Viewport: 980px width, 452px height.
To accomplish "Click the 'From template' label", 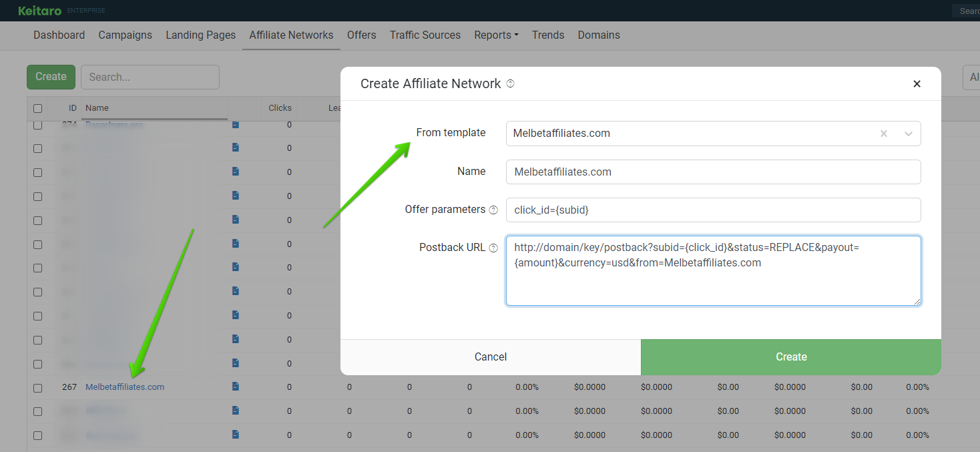I will click(451, 133).
